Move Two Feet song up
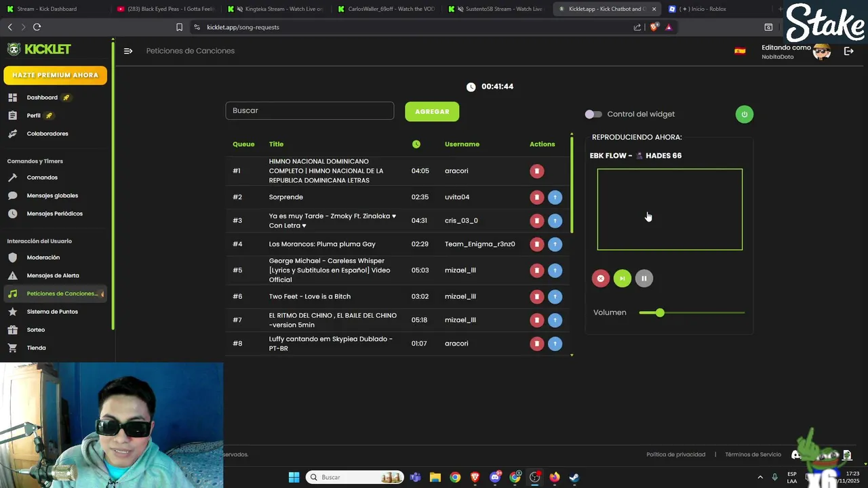This screenshot has height=488, width=868. (555, 297)
